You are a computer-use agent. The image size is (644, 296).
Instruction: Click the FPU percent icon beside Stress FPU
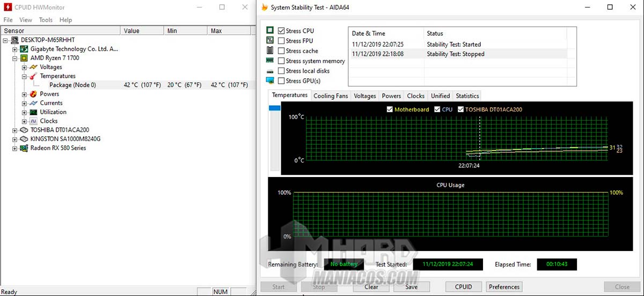click(x=270, y=41)
